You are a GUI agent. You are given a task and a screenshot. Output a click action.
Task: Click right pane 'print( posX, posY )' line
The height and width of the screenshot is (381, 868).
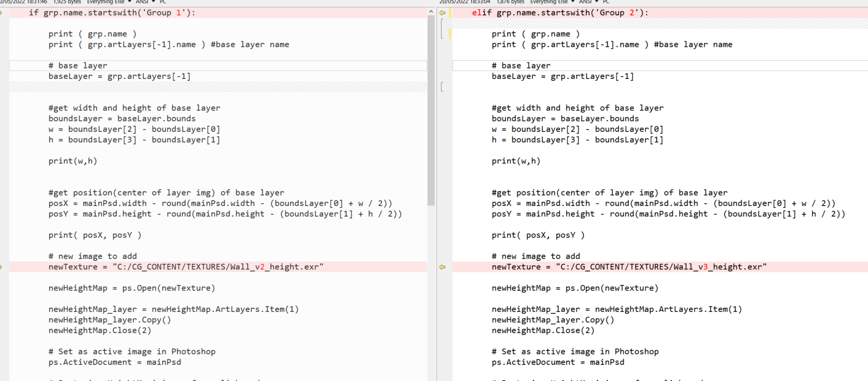point(538,235)
